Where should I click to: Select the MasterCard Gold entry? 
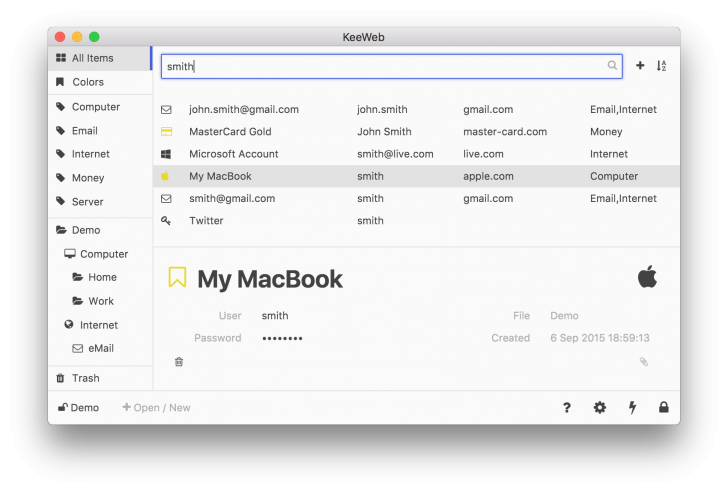tap(416, 132)
